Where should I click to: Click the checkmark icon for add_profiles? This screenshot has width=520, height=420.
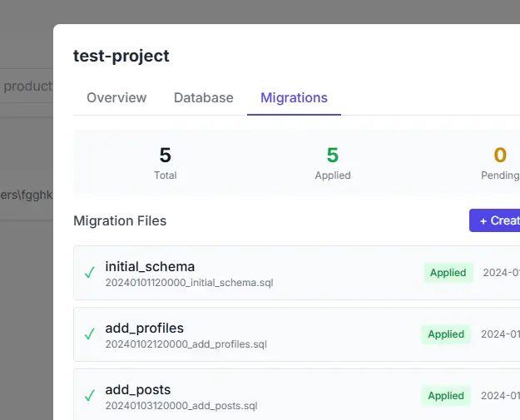tap(90, 334)
